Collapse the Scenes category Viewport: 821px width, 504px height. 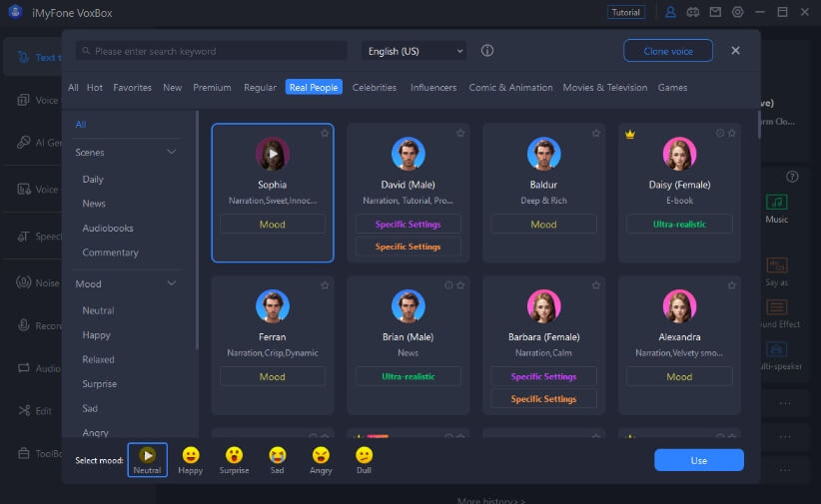171,153
